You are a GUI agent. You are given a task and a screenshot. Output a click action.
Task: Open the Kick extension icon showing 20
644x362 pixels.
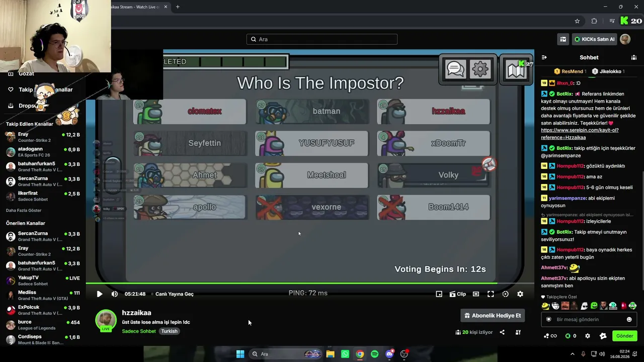(631, 21)
